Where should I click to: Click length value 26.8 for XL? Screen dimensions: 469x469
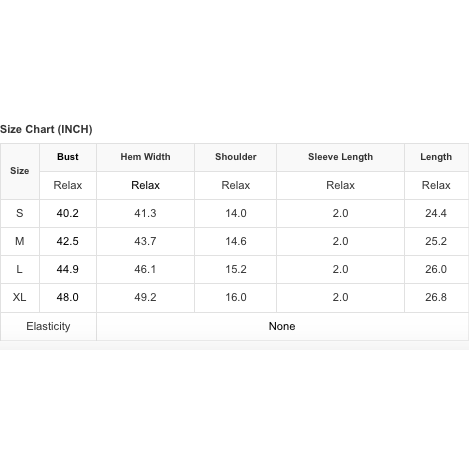pos(436,297)
